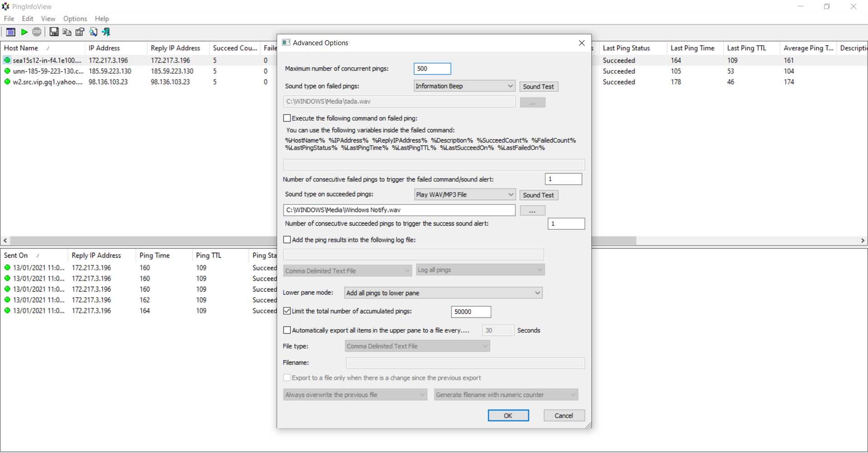
Task: Click the Windows Notify.wav path field
Action: click(399, 210)
